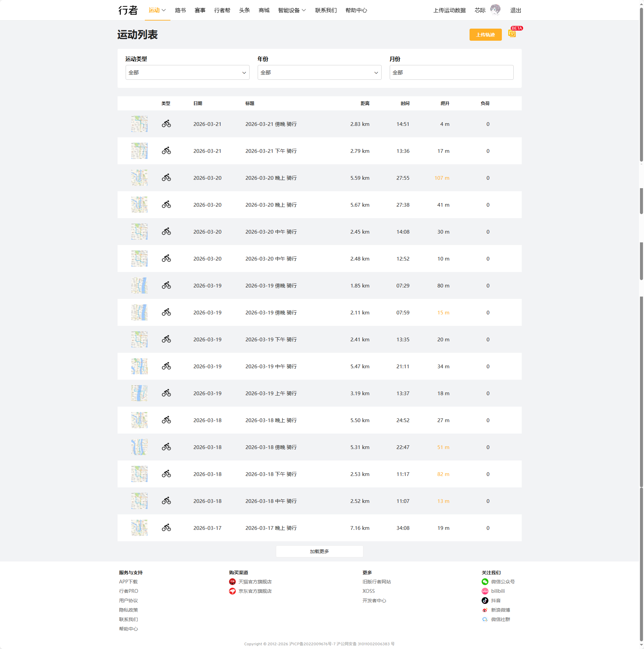Open the 年份 year dropdown
Image resolution: width=644 pixels, height=649 pixels.
pos(319,72)
